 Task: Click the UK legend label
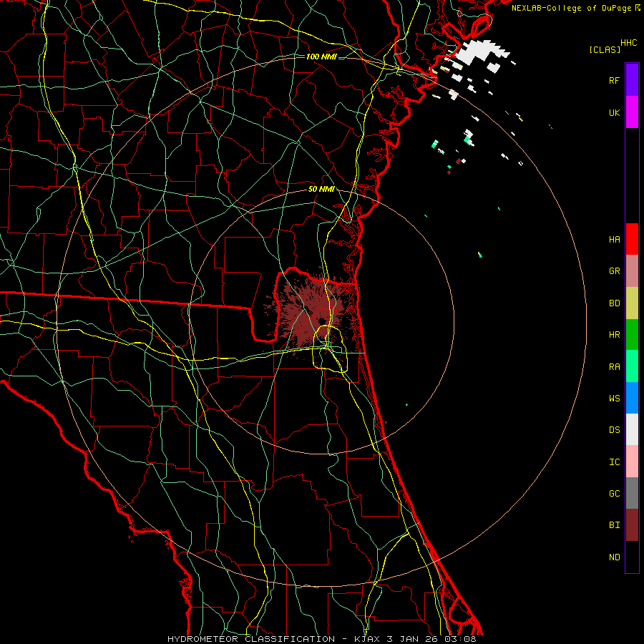614,112
